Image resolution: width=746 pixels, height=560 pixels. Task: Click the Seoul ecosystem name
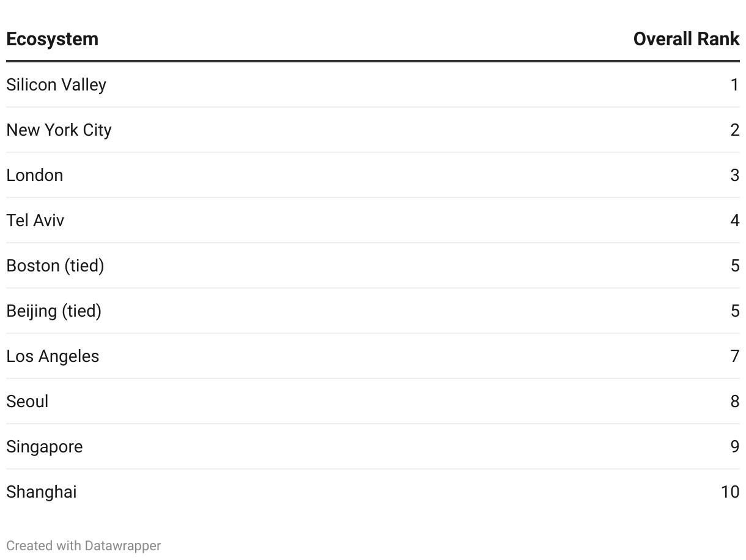coord(28,401)
